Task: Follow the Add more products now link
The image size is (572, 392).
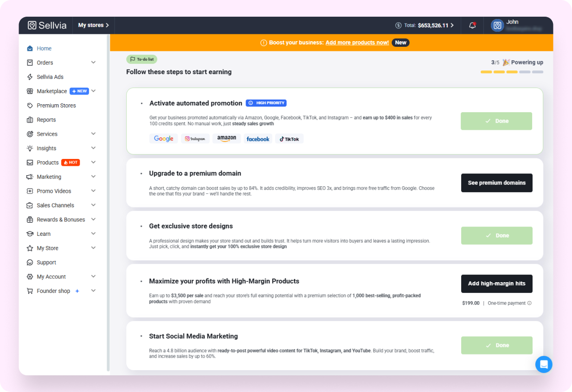Action: tap(357, 43)
